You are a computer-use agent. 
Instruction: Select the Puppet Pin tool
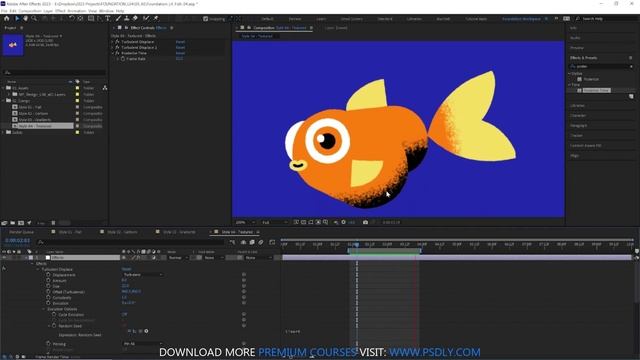coord(156,18)
